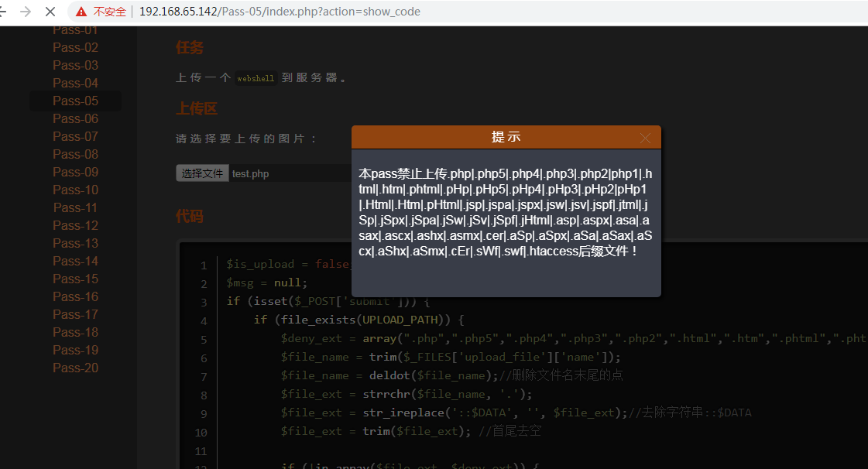868x469 pixels.
Task: Click the red insecure warning triangle
Action: pyautogui.click(x=81, y=12)
